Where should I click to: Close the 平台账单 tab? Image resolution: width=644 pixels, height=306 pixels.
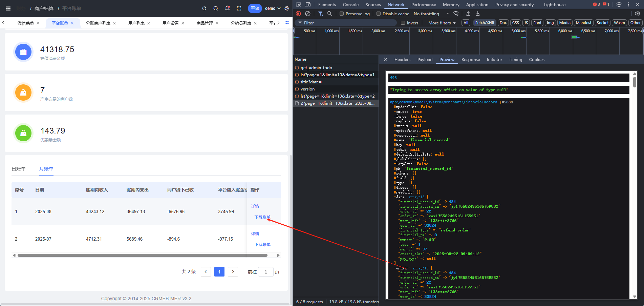[72, 23]
